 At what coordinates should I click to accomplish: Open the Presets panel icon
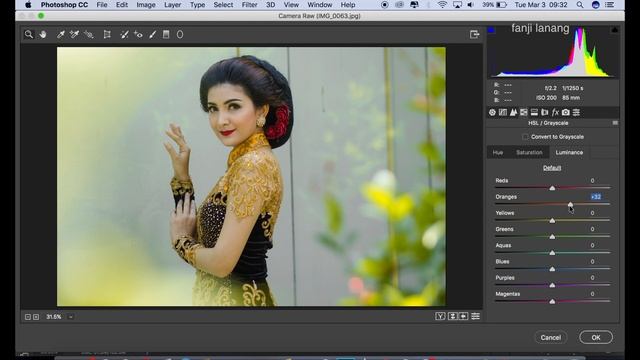tap(576, 112)
